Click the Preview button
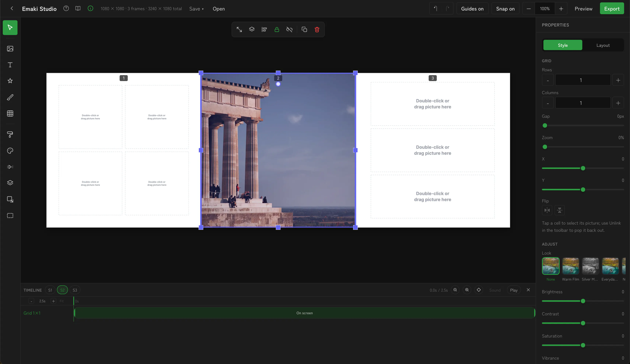630x364 pixels. pyautogui.click(x=584, y=8)
